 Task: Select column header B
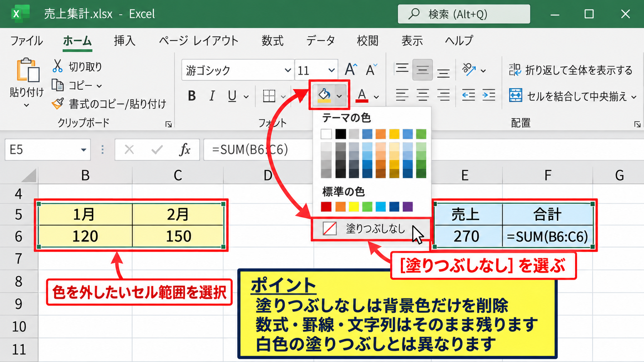click(85, 175)
